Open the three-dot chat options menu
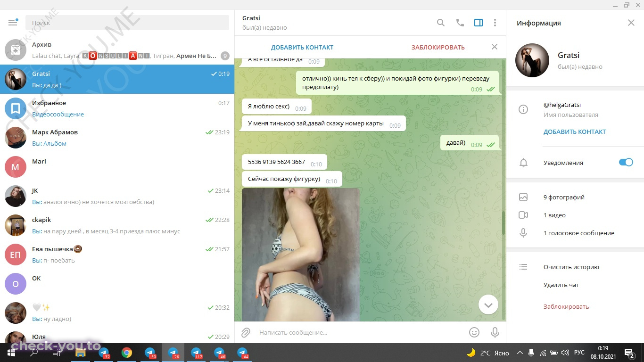 pos(495,23)
